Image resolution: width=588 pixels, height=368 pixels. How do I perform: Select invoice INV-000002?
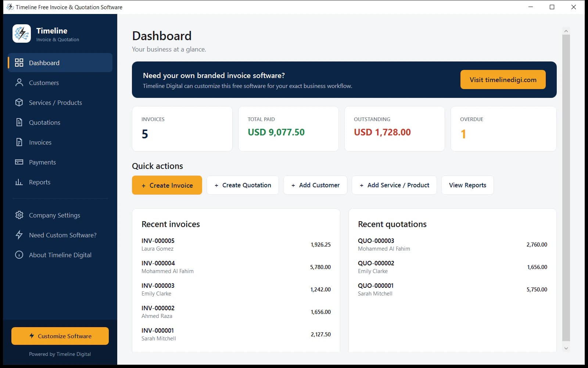236,312
